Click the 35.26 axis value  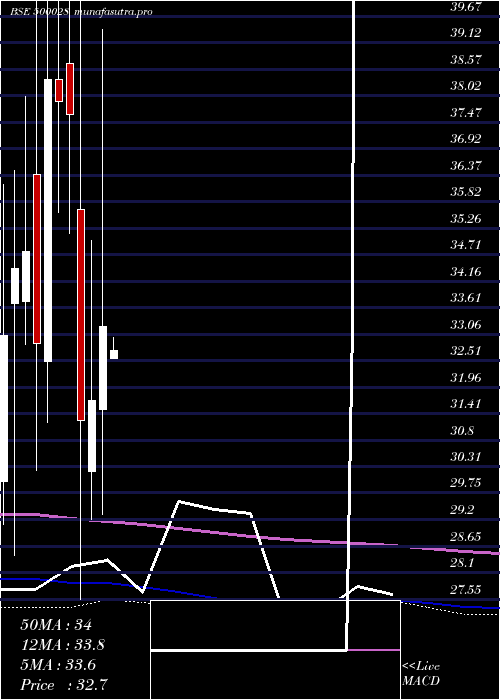point(465,219)
